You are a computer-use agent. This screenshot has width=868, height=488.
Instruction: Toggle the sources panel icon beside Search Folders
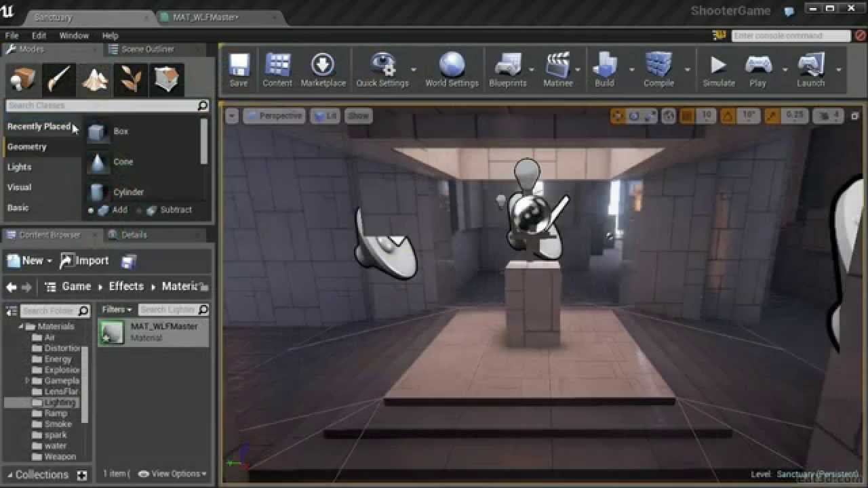[11, 311]
